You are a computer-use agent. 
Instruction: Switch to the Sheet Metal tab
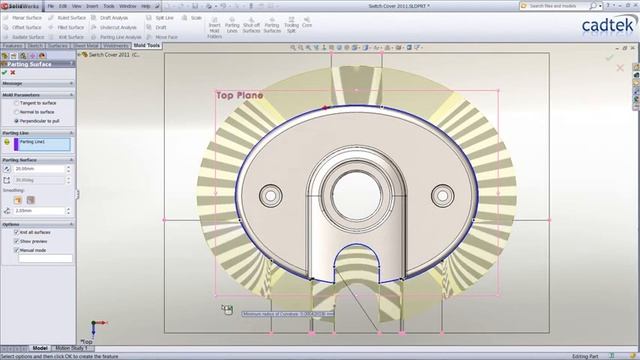click(86, 46)
